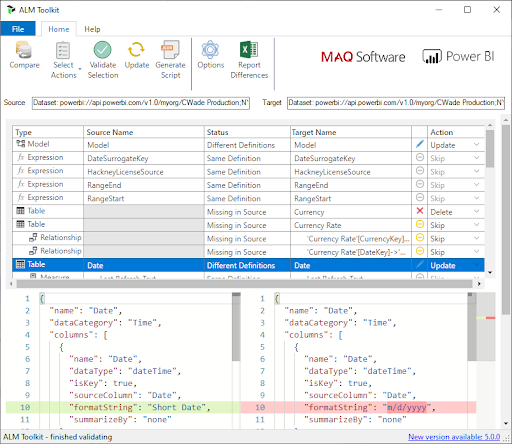
Task: Click the Source dataset input field
Action: click(141, 103)
